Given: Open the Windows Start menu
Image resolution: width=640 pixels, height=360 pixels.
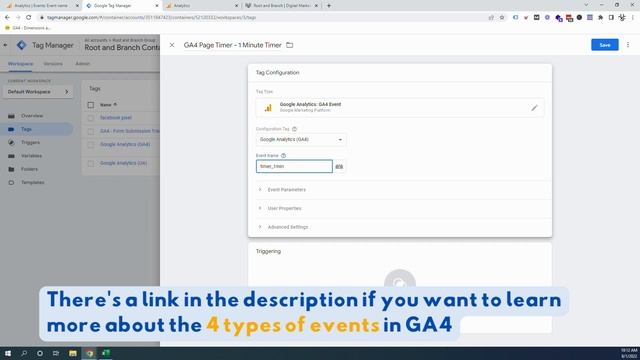Looking at the screenshot, I should pos(8,353).
